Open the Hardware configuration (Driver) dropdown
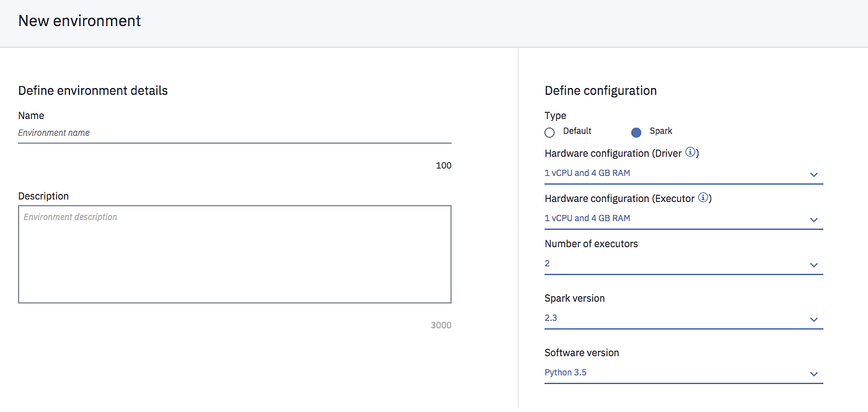Image resolution: width=868 pixels, height=412 pixels. pos(682,173)
